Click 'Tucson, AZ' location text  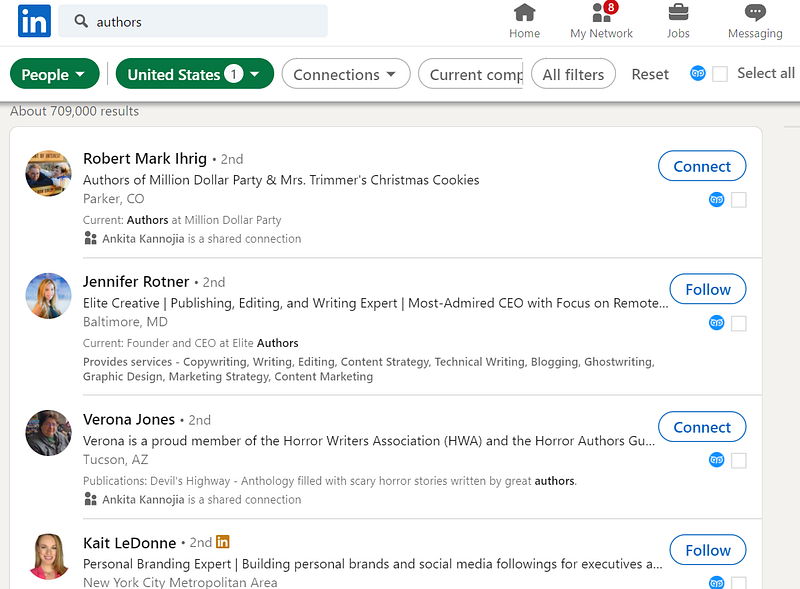click(x=116, y=459)
